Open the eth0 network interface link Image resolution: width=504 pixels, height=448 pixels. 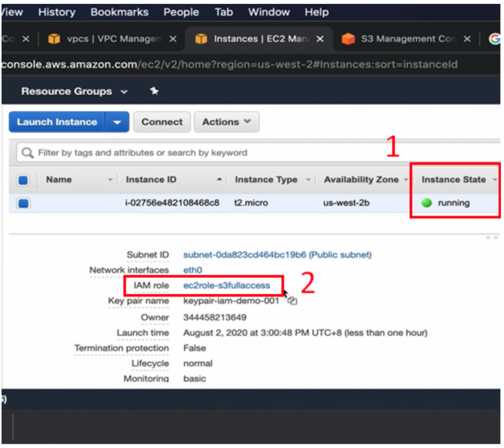[x=192, y=270]
